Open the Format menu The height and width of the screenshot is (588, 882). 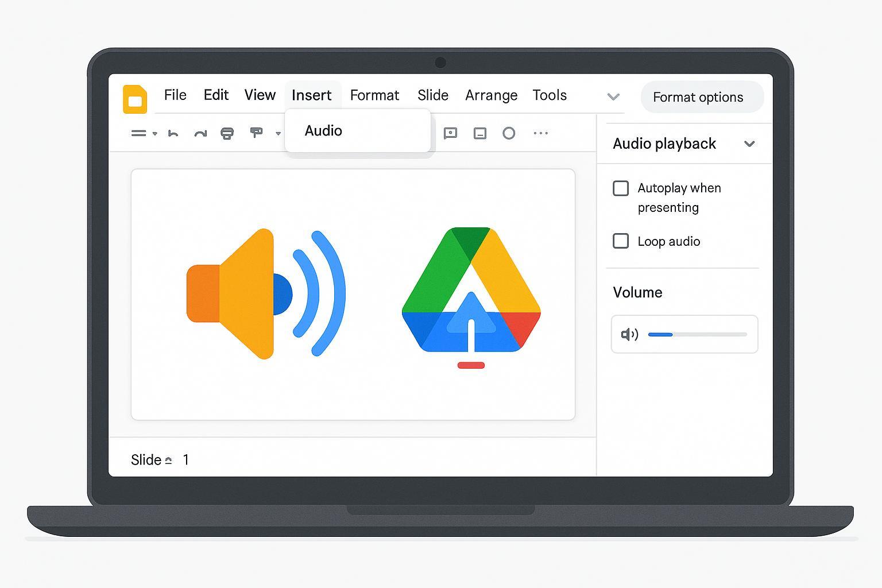tap(374, 95)
